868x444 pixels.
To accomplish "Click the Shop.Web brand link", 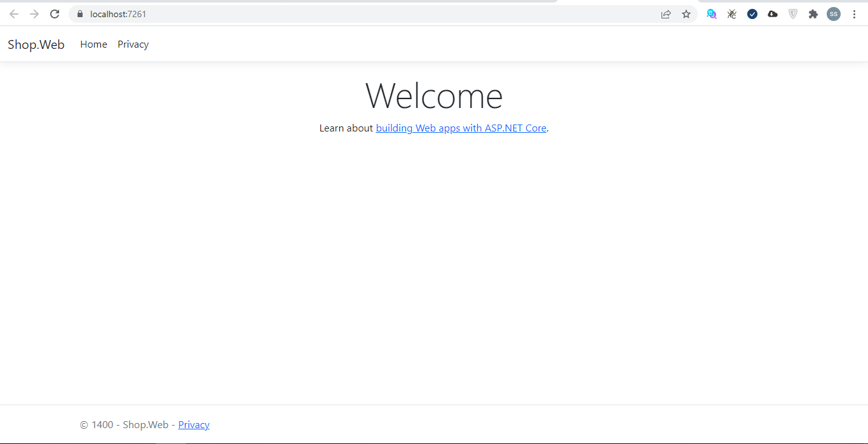I will point(36,44).
